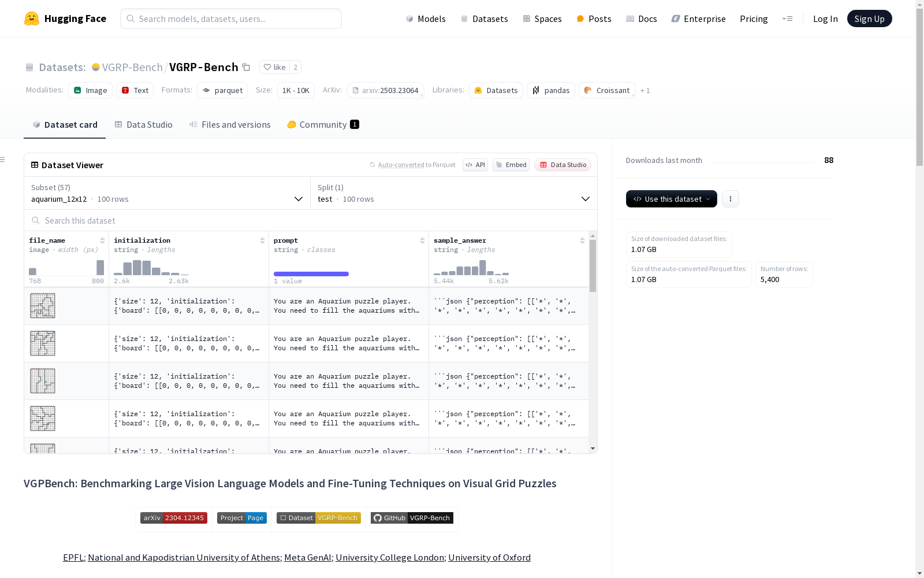Open Enterprise in the top navigation
Image resolution: width=924 pixels, height=578 pixels.
click(x=698, y=18)
